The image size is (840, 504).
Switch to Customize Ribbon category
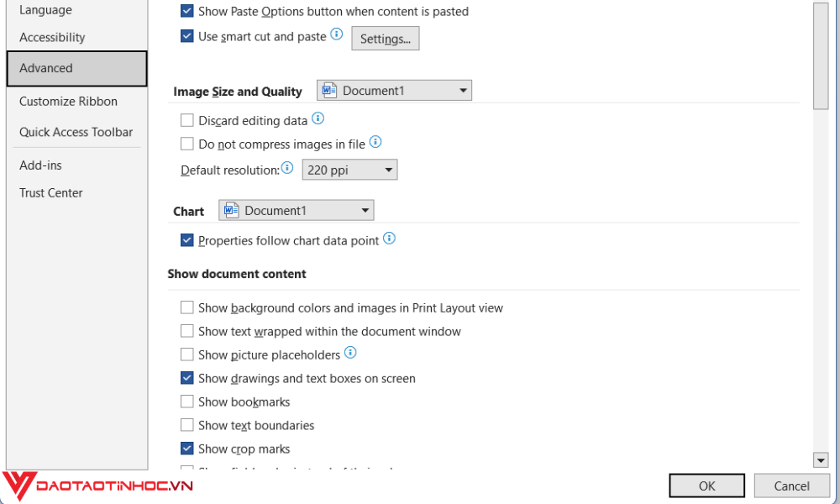click(x=69, y=102)
